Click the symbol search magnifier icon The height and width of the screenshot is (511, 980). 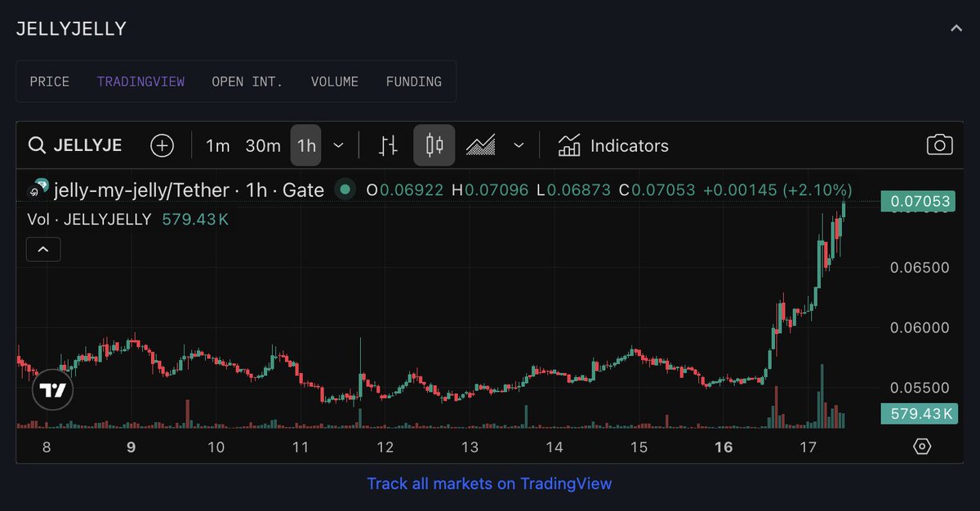tap(37, 146)
